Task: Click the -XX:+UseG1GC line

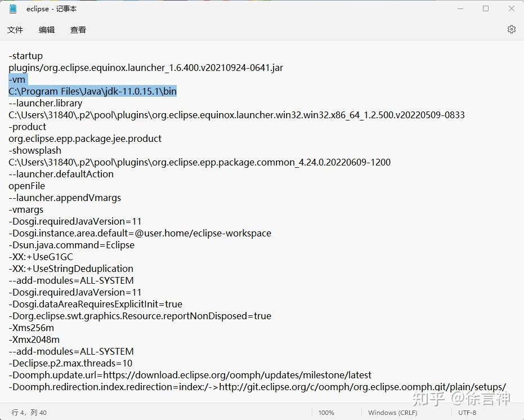Action: 41,257
